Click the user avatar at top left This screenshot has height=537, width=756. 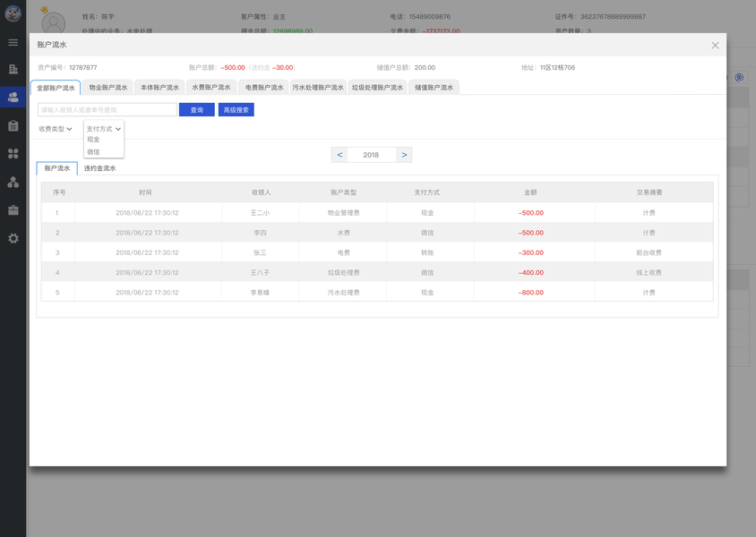pyautogui.click(x=13, y=13)
